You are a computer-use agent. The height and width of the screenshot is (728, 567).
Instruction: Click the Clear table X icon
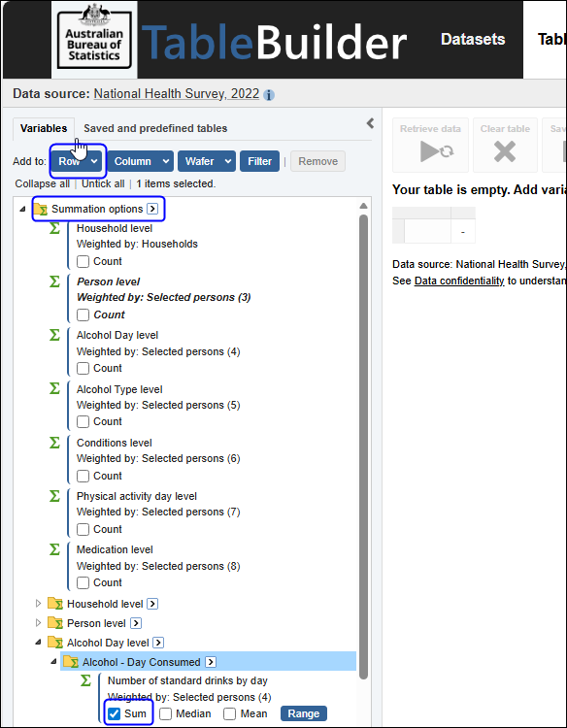[x=505, y=151]
